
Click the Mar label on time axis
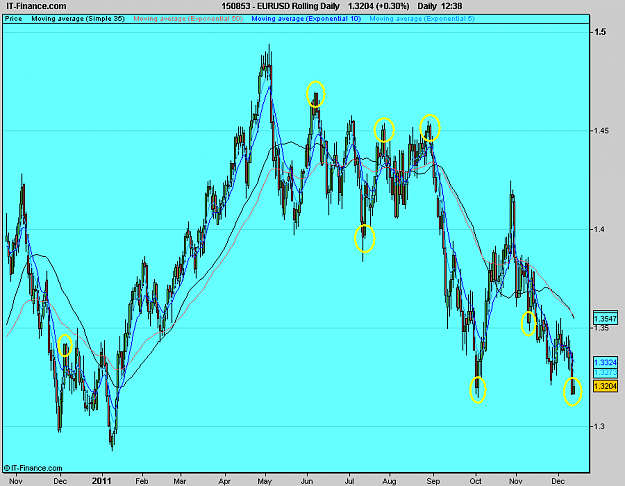click(179, 481)
